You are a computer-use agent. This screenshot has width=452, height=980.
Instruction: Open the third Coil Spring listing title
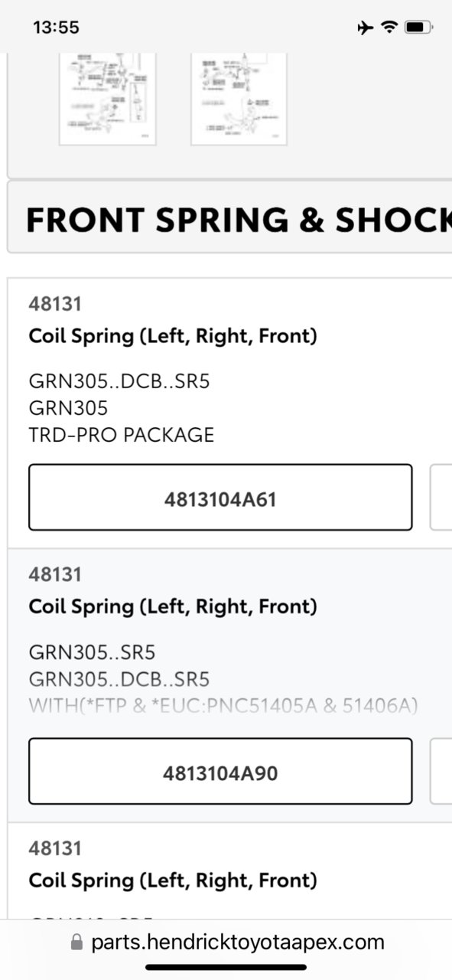point(173,880)
